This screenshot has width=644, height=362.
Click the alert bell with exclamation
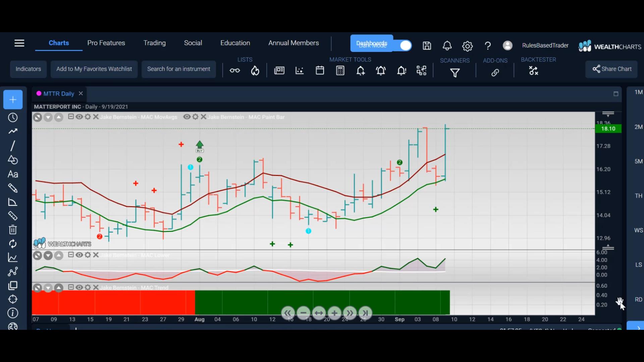tap(401, 70)
